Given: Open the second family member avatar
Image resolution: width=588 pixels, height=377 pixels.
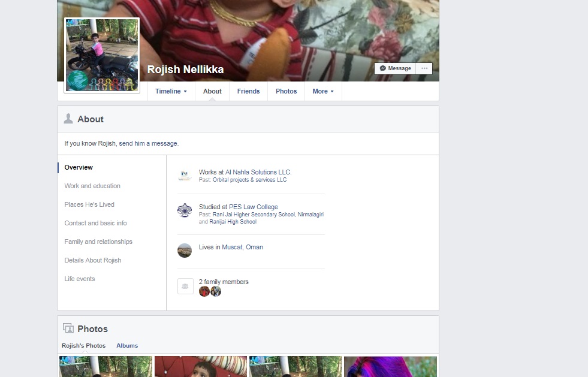Looking at the screenshot, I should pyautogui.click(x=216, y=291).
